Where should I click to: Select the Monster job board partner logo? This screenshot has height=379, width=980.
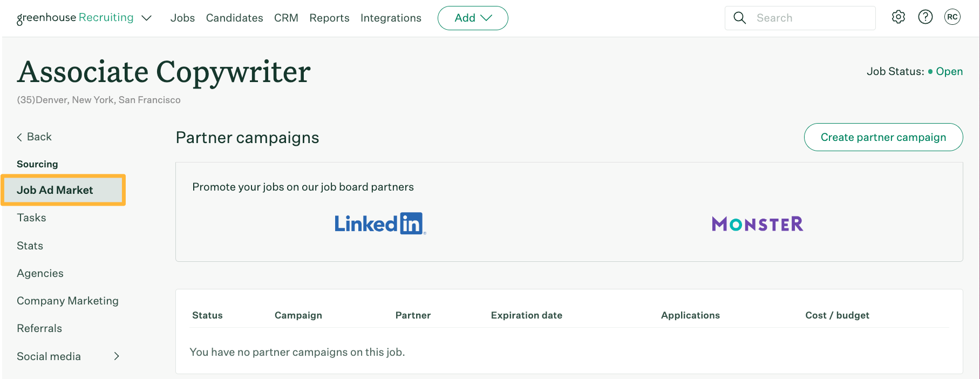[757, 223]
